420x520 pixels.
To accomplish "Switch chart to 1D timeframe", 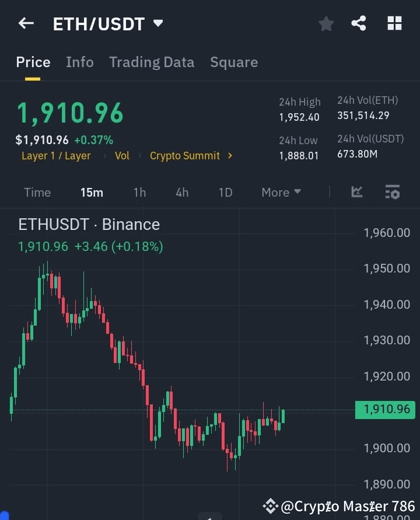I will [225, 192].
